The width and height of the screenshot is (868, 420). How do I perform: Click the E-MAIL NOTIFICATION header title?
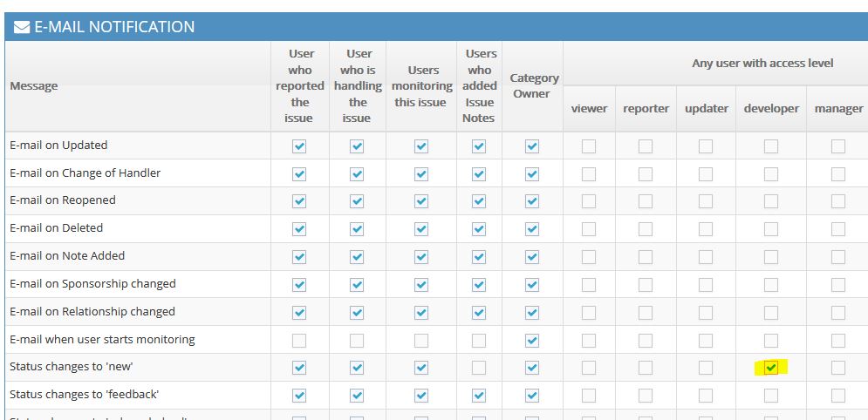pos(113,27)
